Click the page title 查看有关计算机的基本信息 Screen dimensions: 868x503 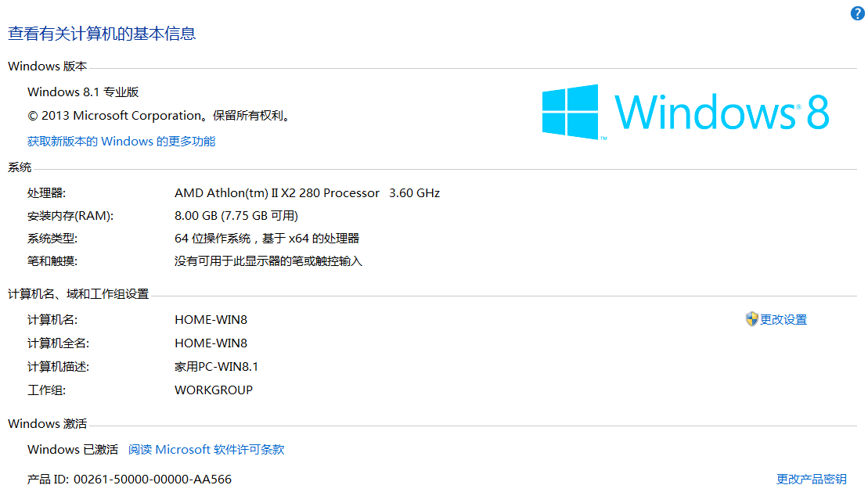pyautogui.click(x=101, y=34)
